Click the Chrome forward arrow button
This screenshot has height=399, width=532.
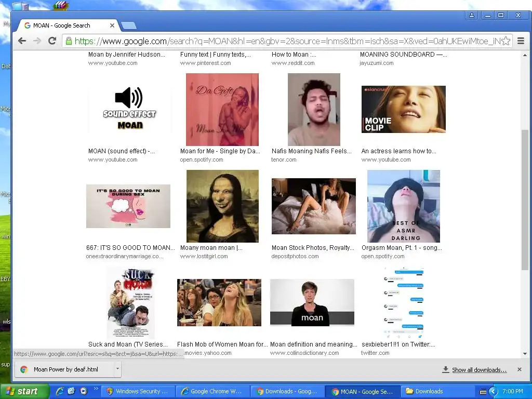pos(37,41)
